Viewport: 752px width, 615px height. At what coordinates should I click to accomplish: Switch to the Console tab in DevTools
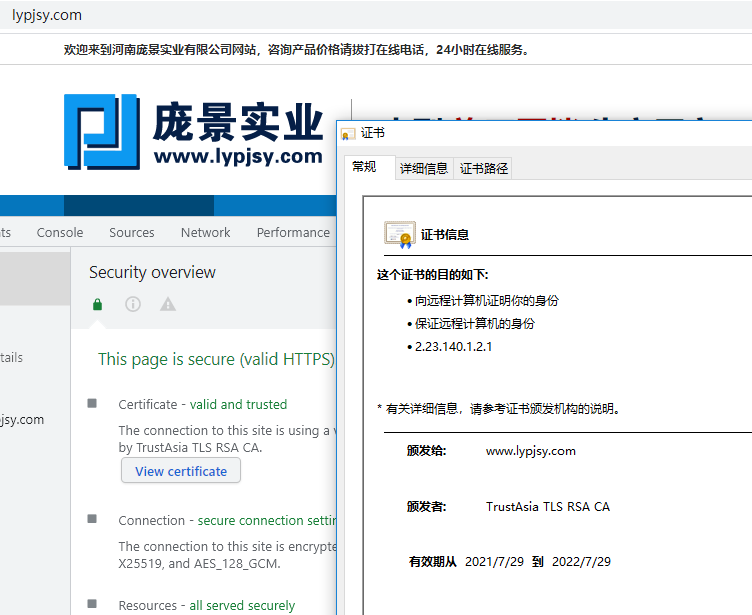pyautogui.click(x=60, y=232)
